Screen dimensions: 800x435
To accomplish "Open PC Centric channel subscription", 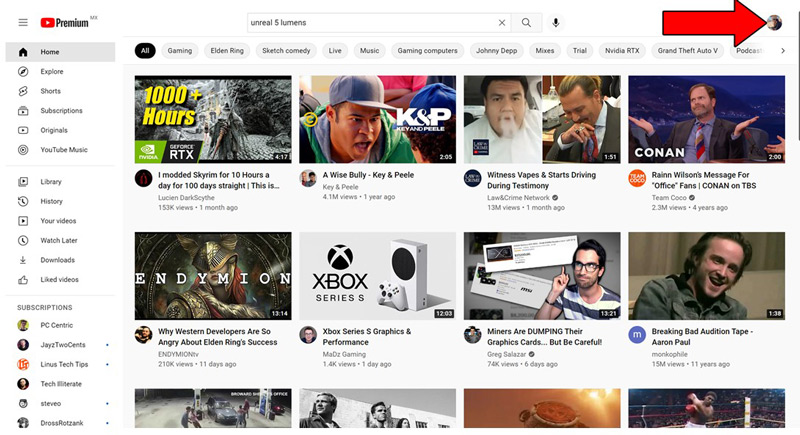I will coord(60,325).
